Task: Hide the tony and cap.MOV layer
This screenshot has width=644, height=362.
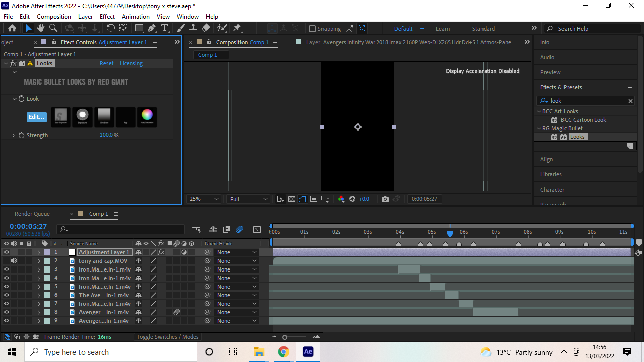Action: pos(7,260)
